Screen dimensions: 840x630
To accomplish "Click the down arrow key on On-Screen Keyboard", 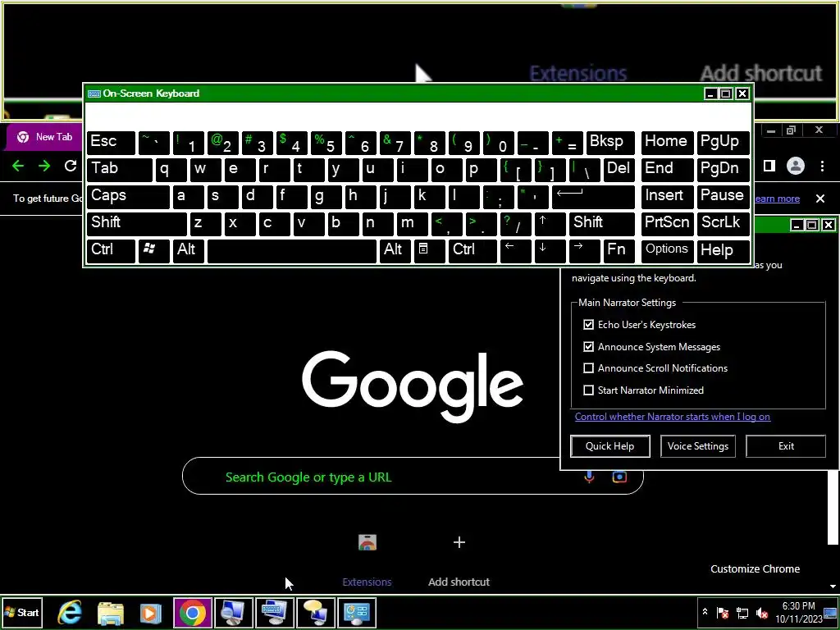I will pyautogui.click(x=550, y=251).
